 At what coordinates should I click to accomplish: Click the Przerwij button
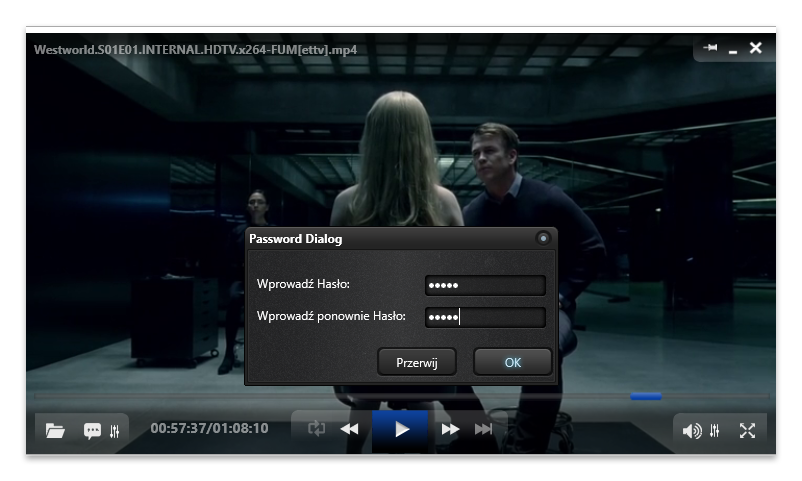417,362
